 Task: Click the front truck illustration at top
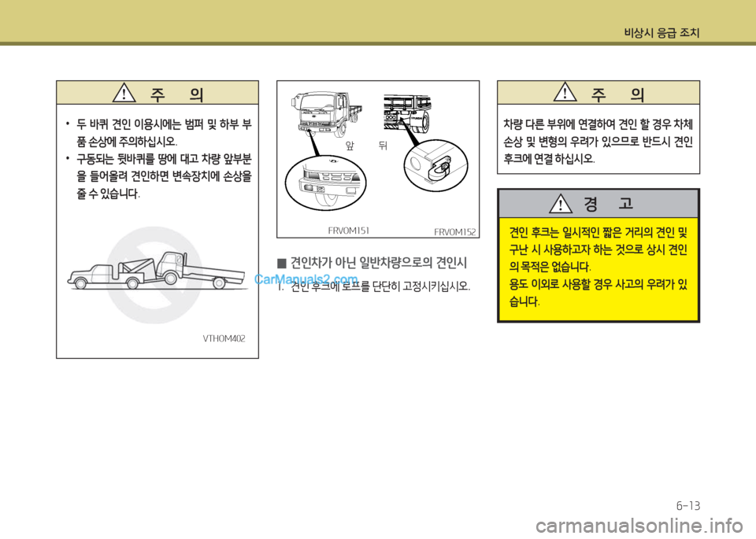coord(325,113)
